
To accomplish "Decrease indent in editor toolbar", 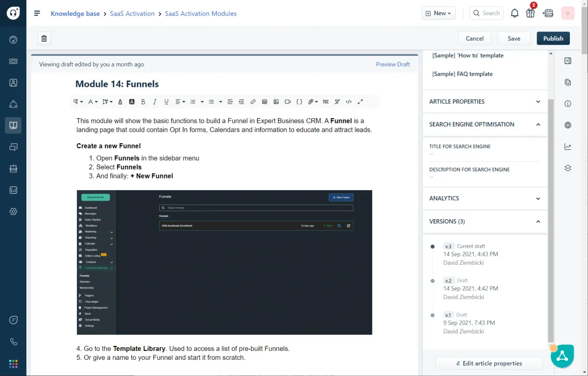I will click(230, 101).
